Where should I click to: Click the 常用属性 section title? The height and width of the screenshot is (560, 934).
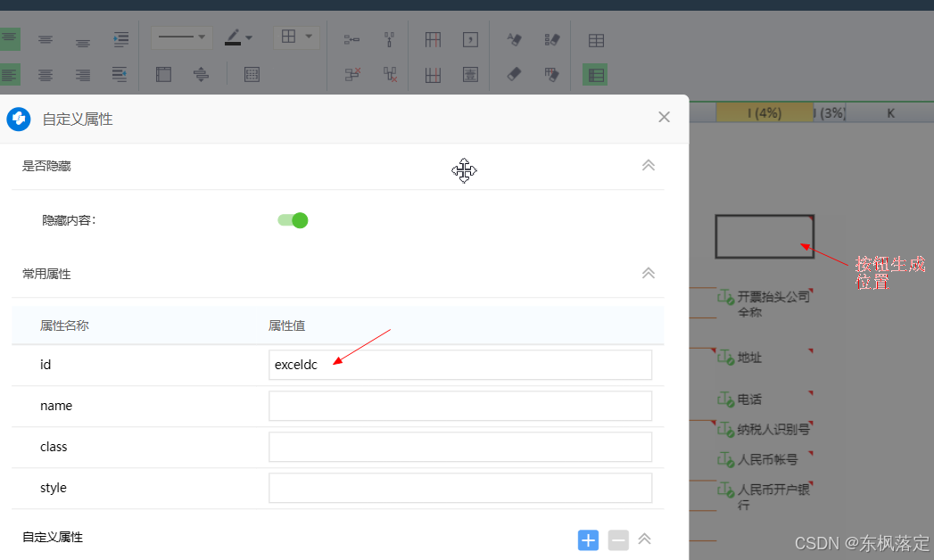pyautogui.click(x=46, y=274)
